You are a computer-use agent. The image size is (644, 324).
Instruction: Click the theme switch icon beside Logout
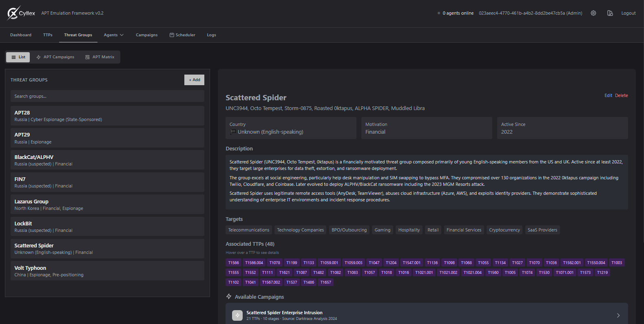610,13
